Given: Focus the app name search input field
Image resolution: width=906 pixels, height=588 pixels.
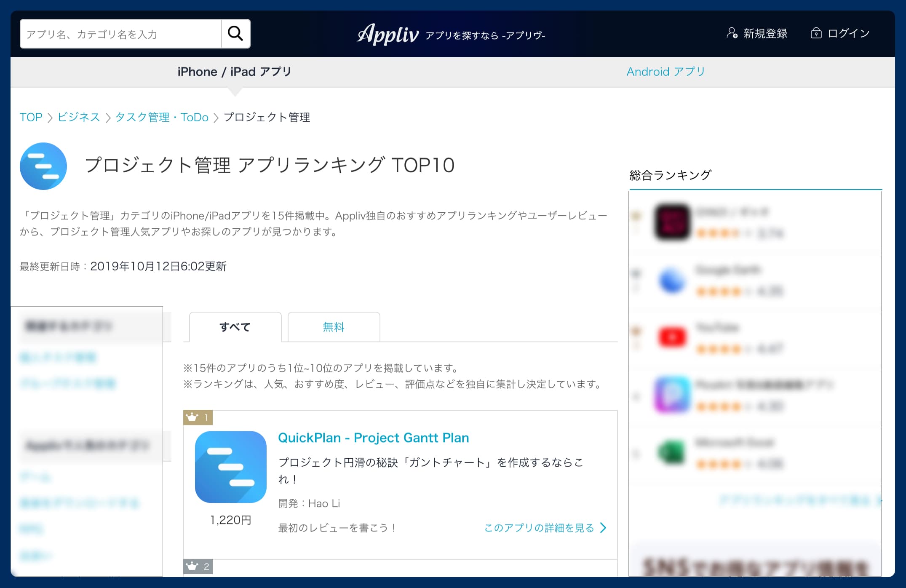Looking at the screenshot, I should pos(120,34).
